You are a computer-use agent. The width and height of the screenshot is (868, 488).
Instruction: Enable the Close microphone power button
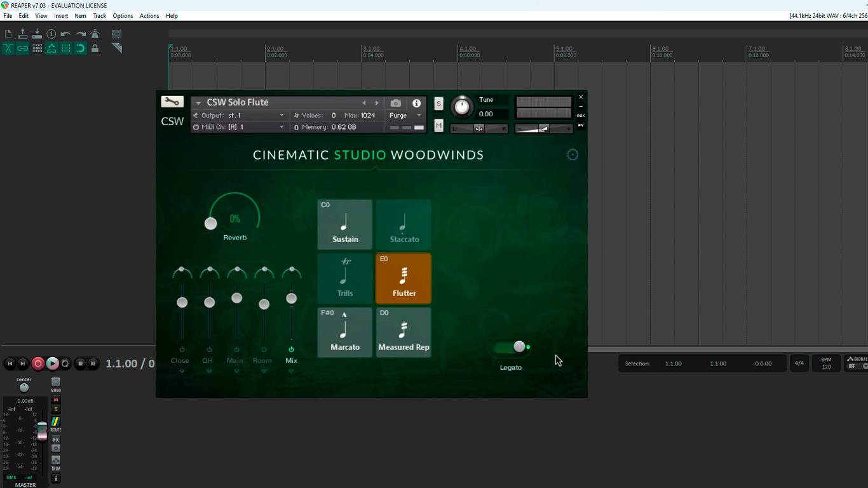(182, 349)
